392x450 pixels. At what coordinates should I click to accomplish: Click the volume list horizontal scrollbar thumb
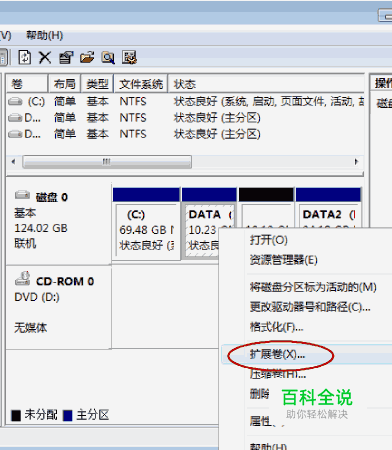tap(107, 162)
